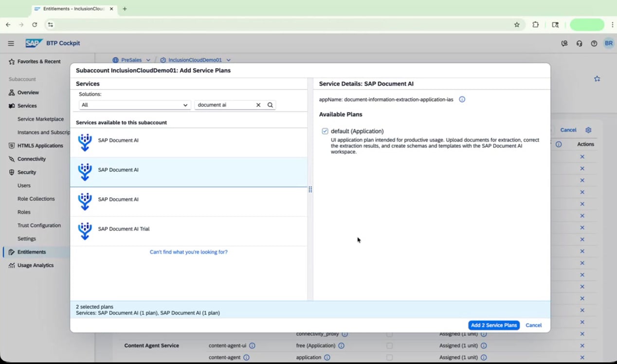Open the BR user avatar menu
Viewport: 617px width, 364px height.
click(609, 43)
